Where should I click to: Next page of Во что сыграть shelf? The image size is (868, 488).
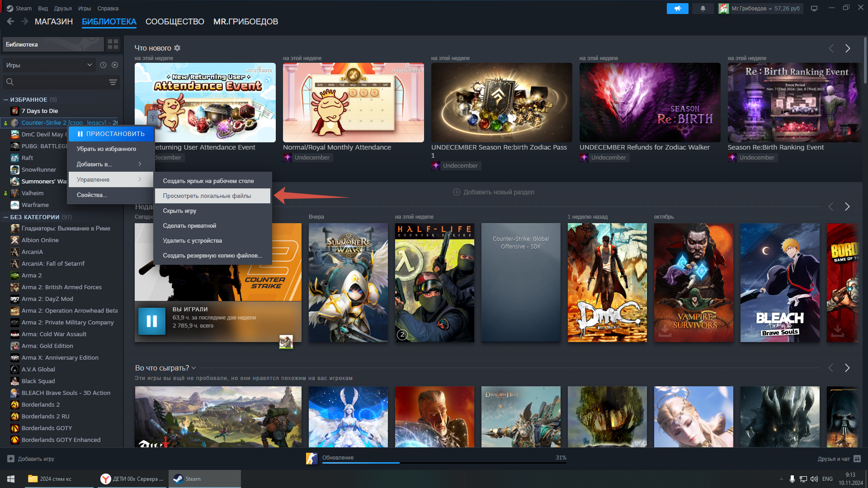pos(847,368)
